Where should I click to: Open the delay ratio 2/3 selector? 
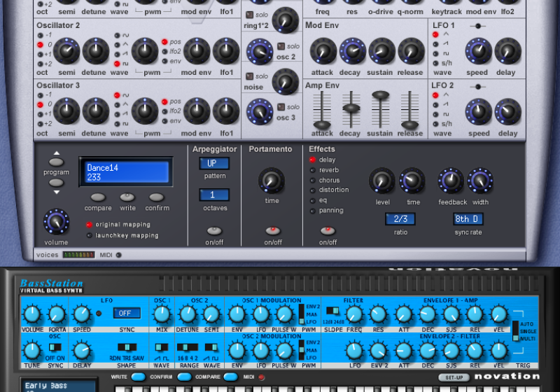coord(400,219)
